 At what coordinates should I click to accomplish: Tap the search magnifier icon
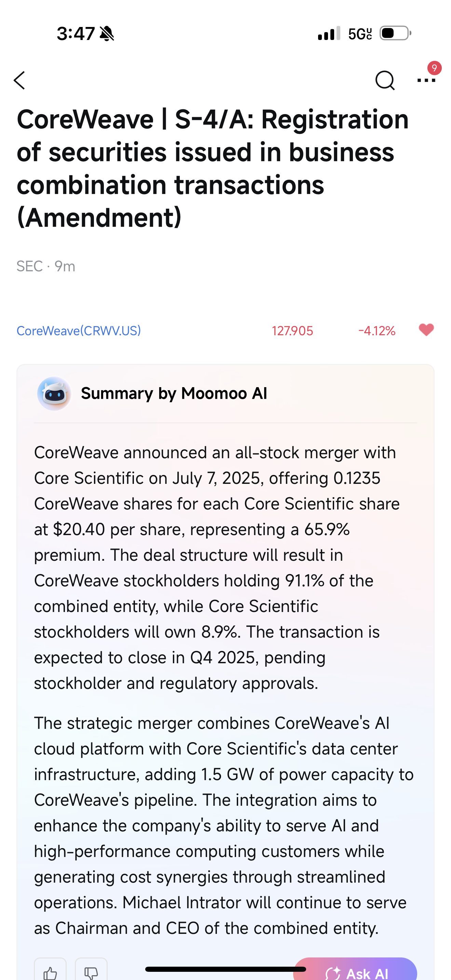384,80
